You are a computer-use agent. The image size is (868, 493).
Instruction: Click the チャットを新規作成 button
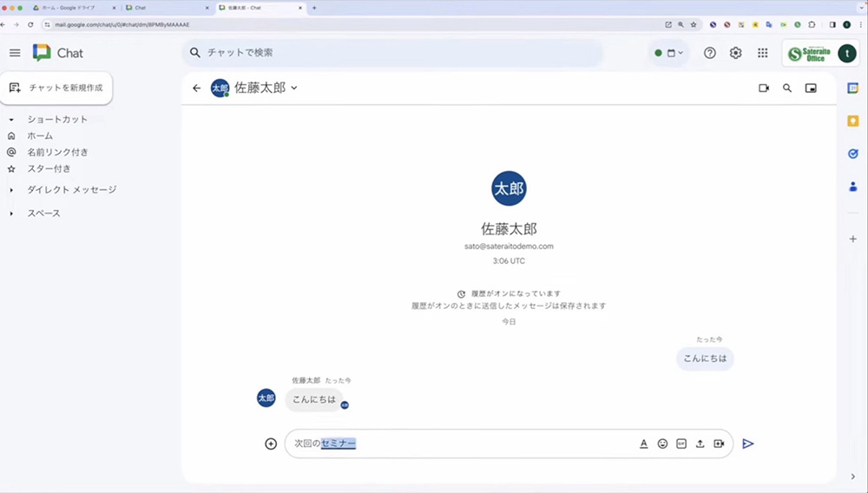click(56, 88)
